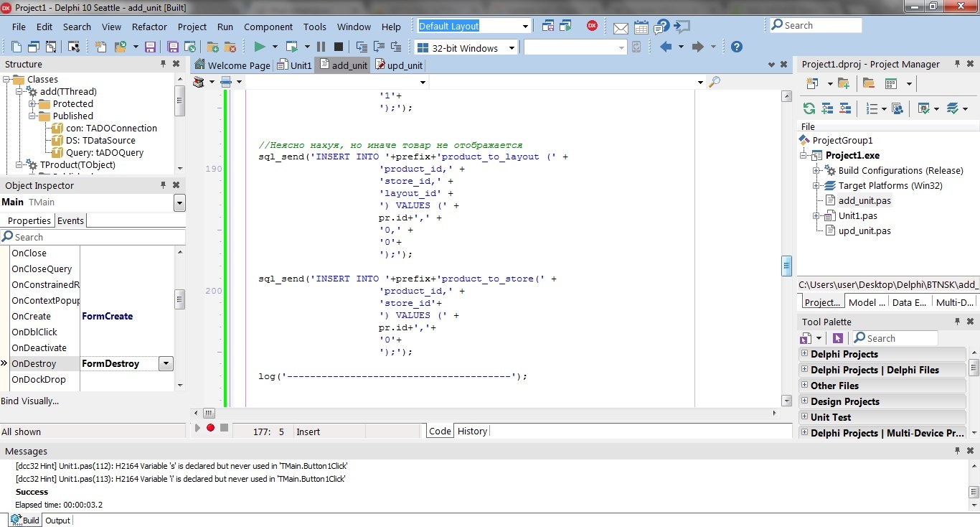
Task: Switch to the Welcome Page tab
Action: (233, 65)
